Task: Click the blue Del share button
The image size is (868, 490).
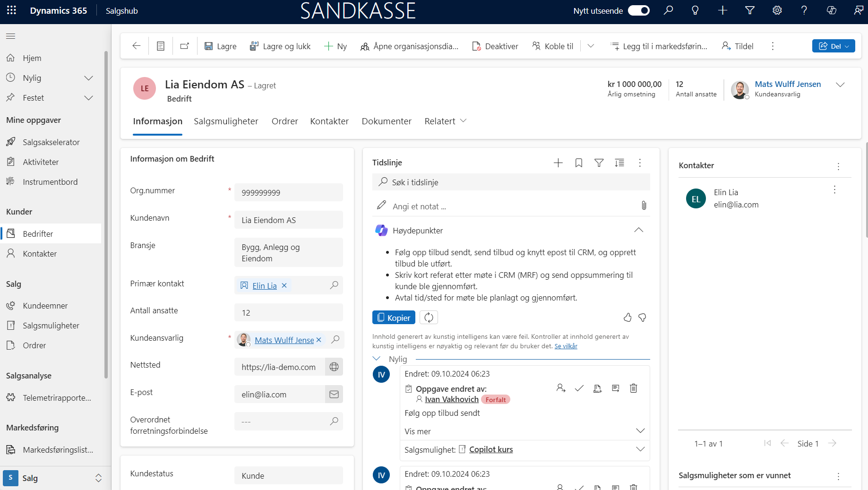Action: point(834,46)
